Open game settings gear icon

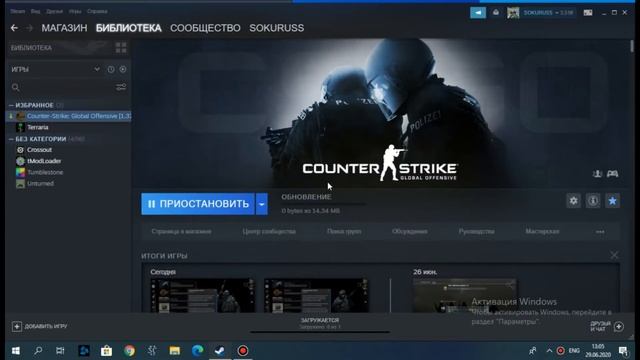click(573, 200)
